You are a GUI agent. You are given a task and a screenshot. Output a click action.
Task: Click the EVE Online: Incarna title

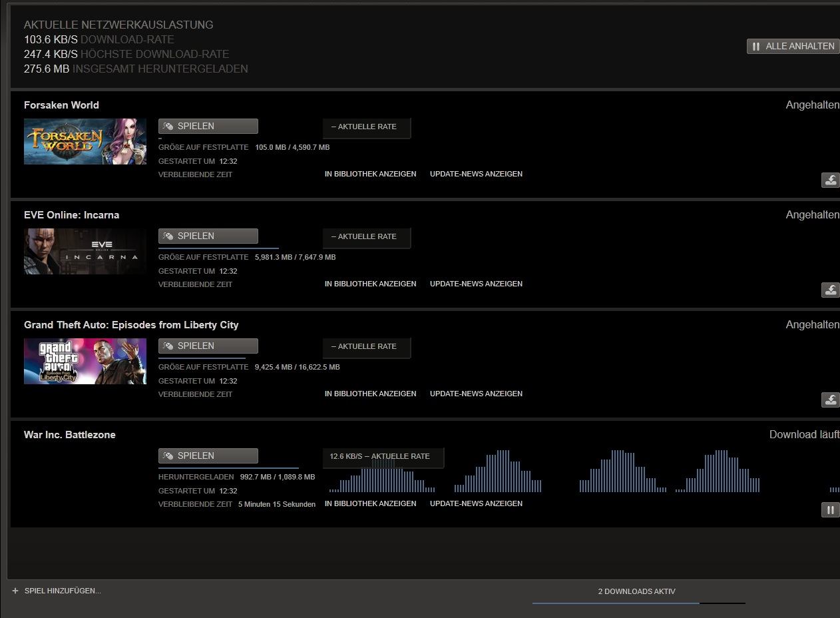tap(72, 214)
